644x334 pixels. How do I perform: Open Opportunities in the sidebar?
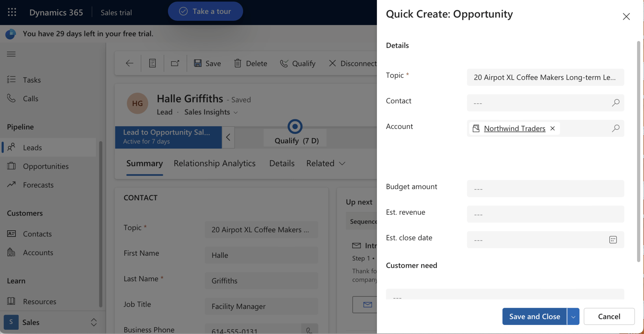46,166
